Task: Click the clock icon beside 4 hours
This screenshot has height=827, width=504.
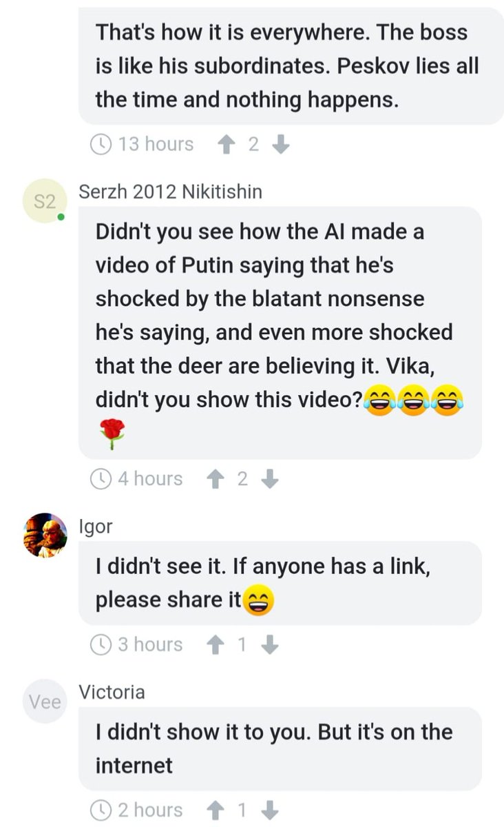Action: (x=101, y=479)
